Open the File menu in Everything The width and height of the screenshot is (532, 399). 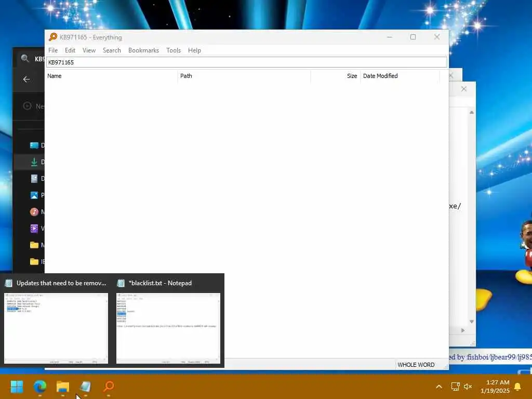click(x=52, y=50)
